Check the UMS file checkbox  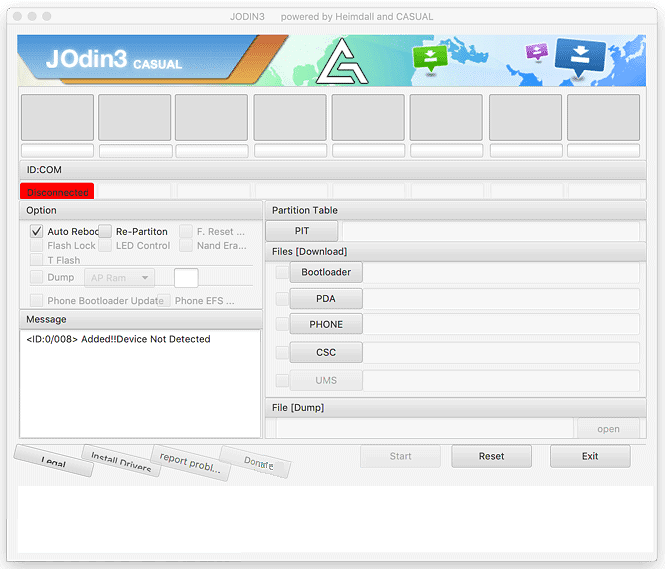pyautogui.click(x=282, y=380)
